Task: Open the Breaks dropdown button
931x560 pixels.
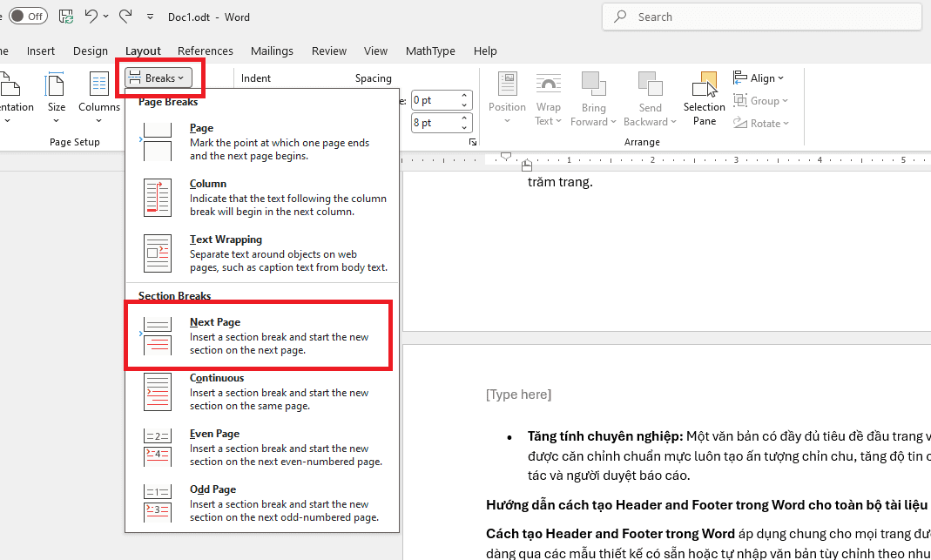Action: coord(158,78)
